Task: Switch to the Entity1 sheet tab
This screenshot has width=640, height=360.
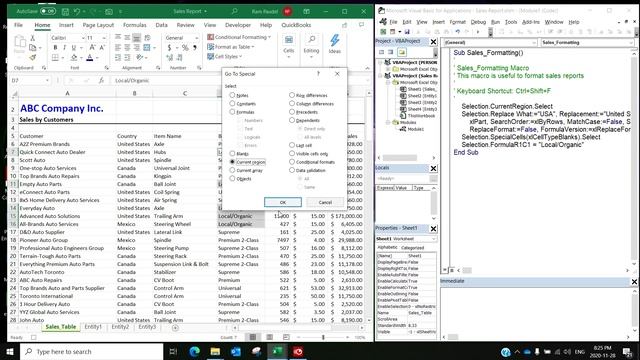Action: coord(93,327)
